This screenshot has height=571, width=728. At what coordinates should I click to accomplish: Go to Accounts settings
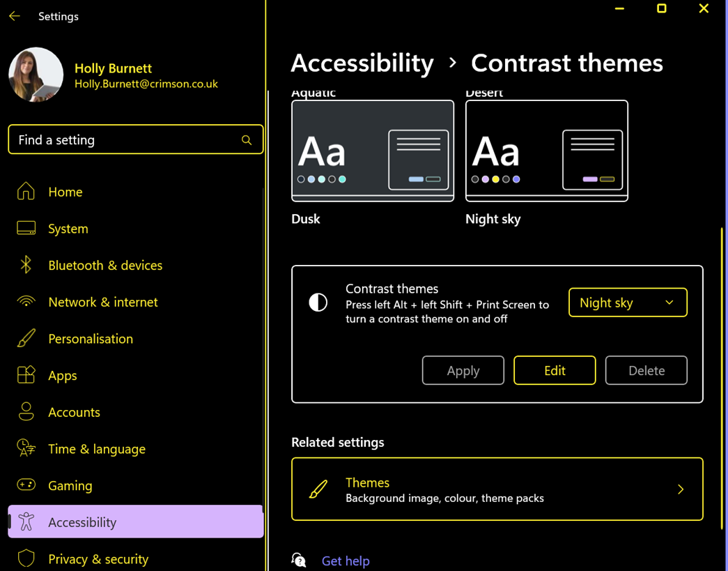click(74, 412)
